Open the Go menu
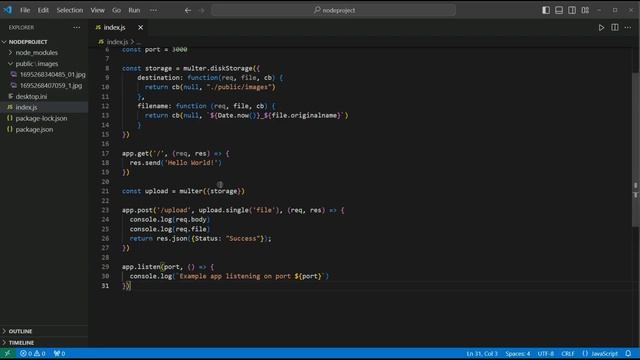 click(x=116, y=10)
